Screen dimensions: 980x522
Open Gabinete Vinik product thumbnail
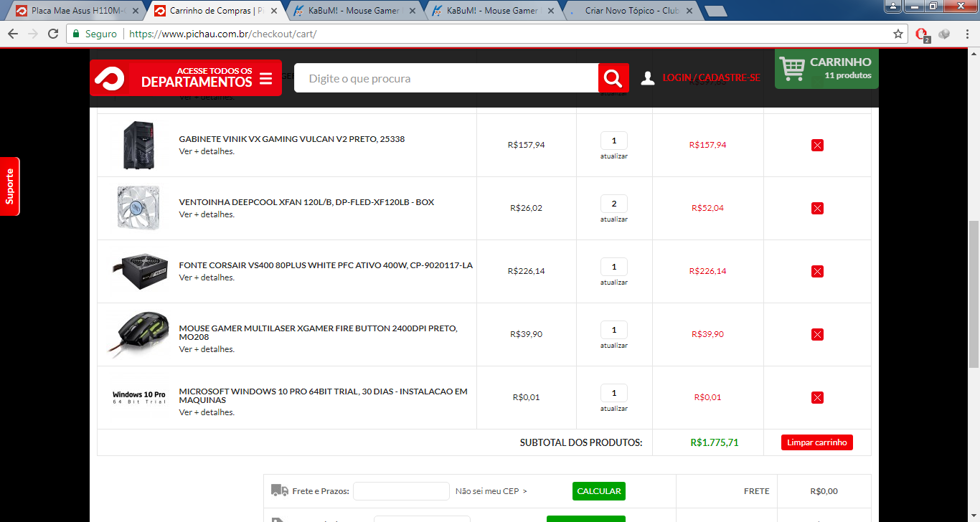click(x=138, y=145)
